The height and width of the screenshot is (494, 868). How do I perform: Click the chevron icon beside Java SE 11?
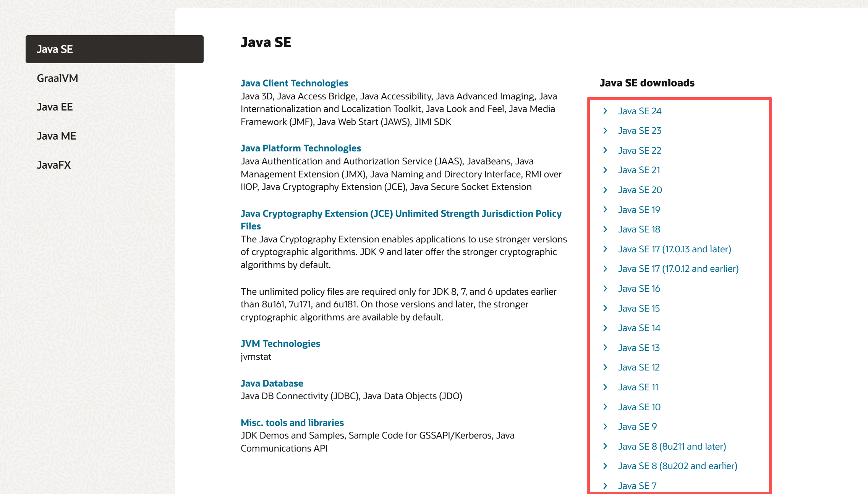pyautogui.click(x=605, y=387)
